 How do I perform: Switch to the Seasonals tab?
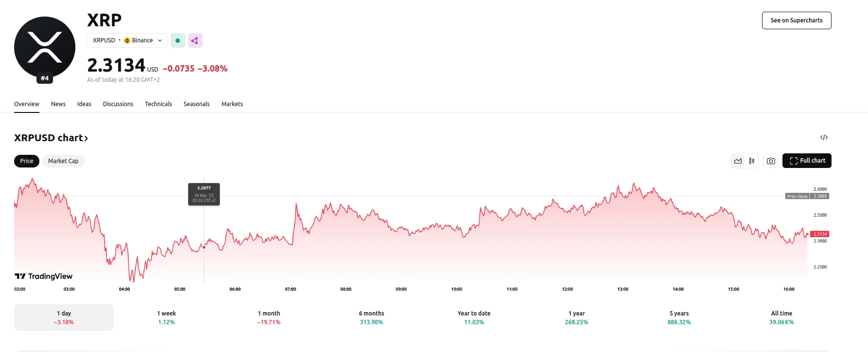click(196, 104)
